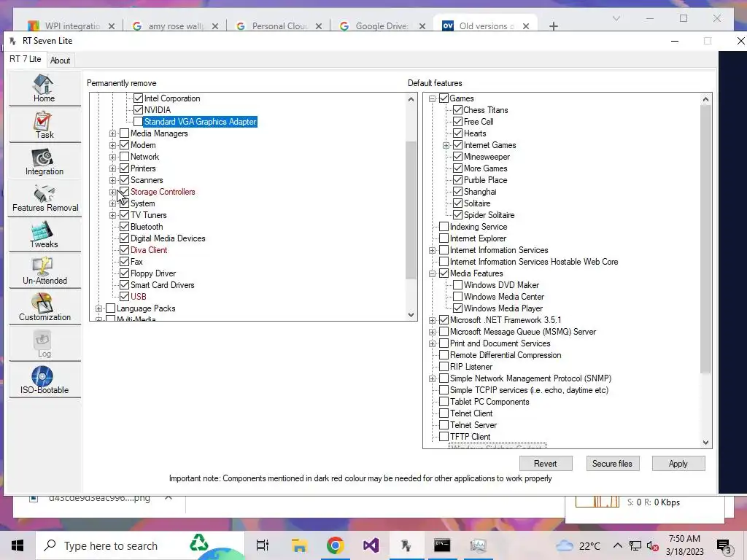Screen dimensions: 747x560
Task: Open a new Chrome tab
Action: pyautogui.click(x=553, y=26)
